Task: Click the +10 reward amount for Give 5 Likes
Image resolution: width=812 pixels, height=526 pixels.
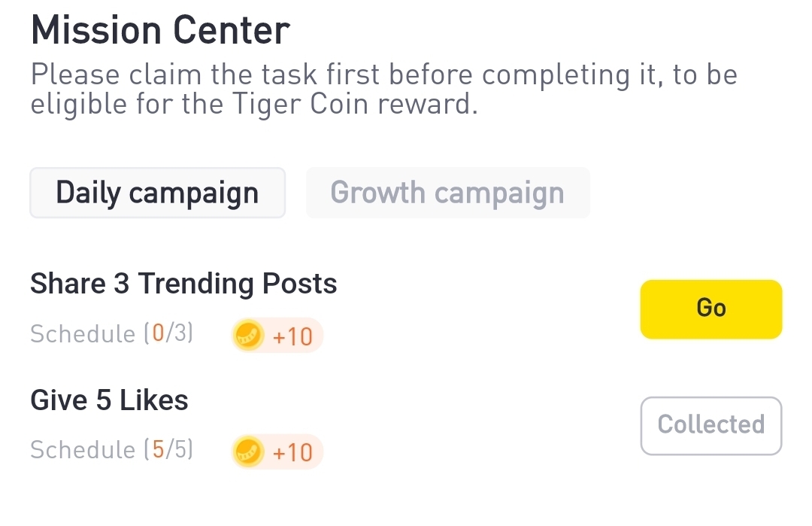Action: coord(292,452)
